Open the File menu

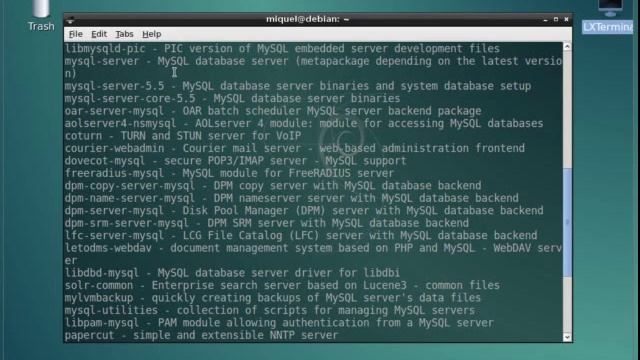click(x=76, y=34)
